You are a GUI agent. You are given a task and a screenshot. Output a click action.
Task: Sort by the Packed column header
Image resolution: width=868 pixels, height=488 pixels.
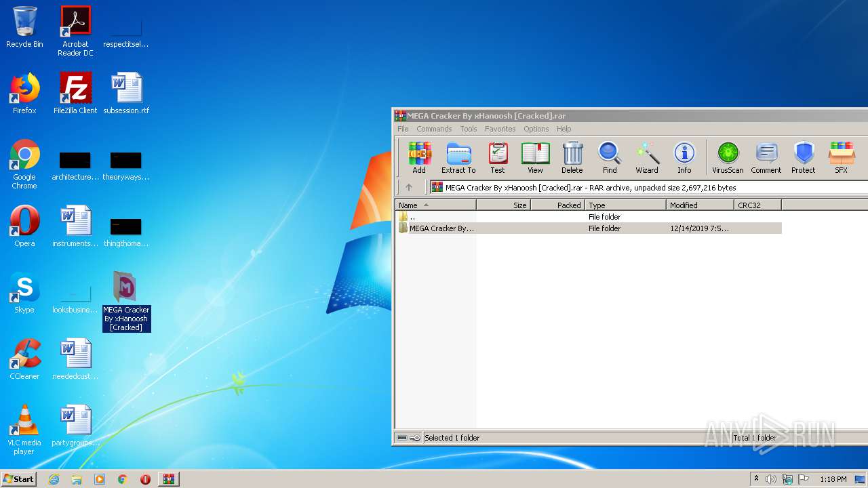557,205
